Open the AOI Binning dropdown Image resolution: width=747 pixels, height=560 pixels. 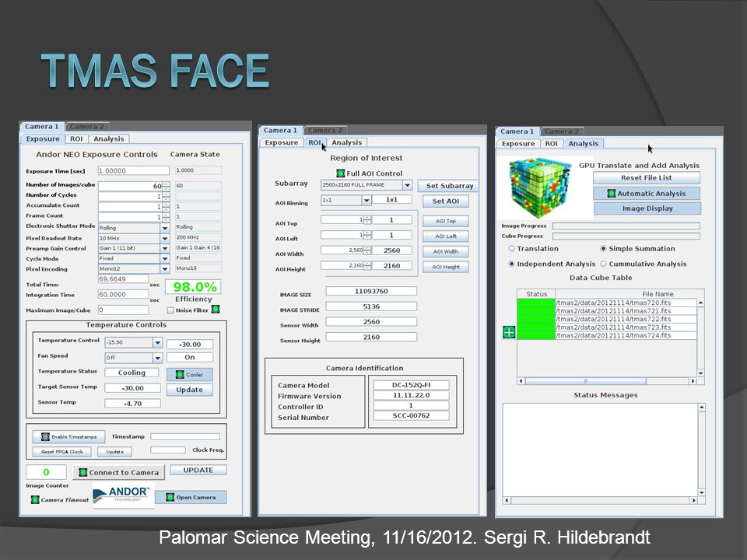(366, 201)
